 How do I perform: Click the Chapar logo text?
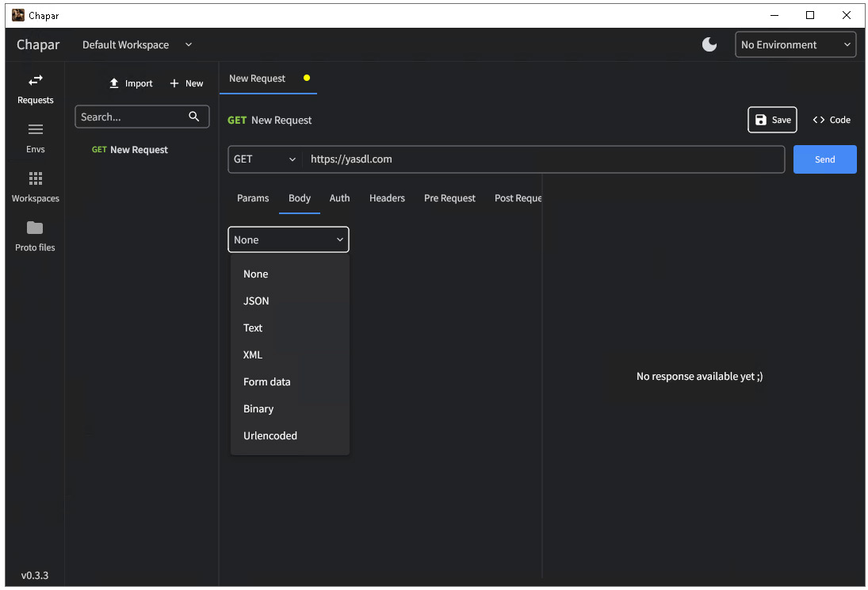38,45
